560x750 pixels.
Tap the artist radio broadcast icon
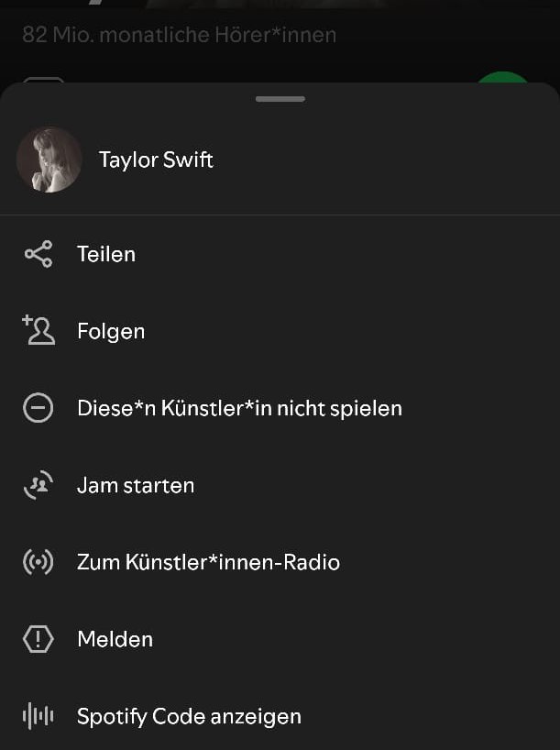38,562
